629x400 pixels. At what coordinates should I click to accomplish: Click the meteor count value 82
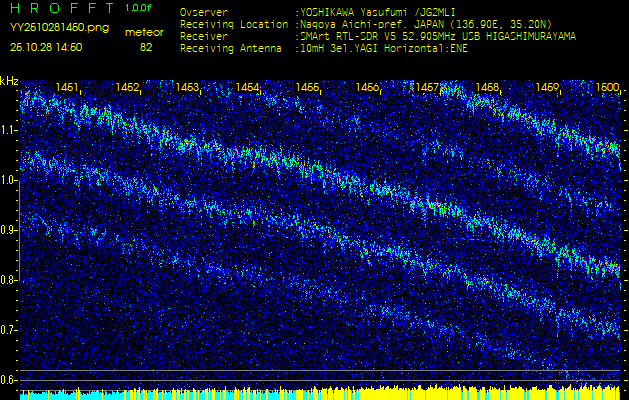146,47
